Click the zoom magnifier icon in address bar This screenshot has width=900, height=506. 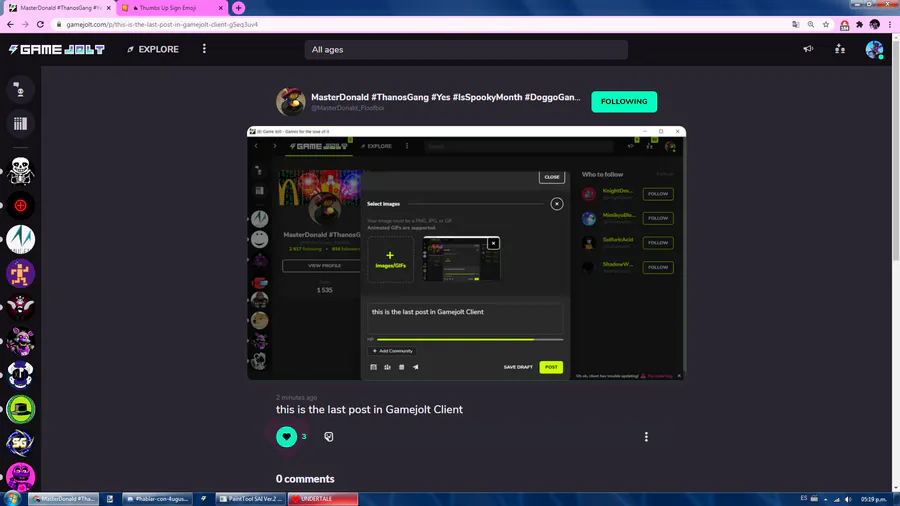(810, 25)
